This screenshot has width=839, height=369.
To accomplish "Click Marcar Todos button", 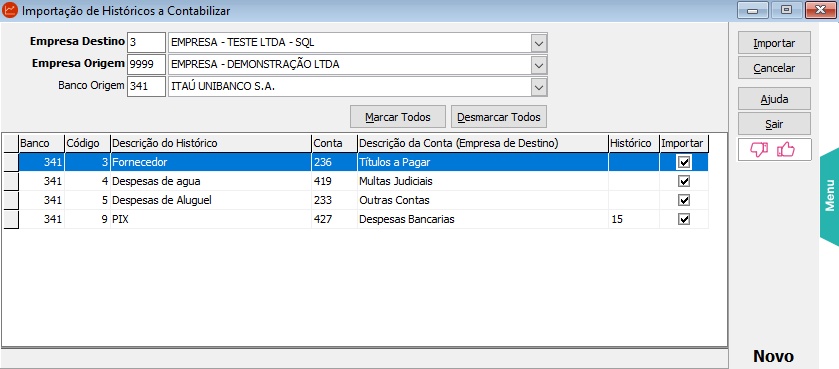I will pos(398,117).
